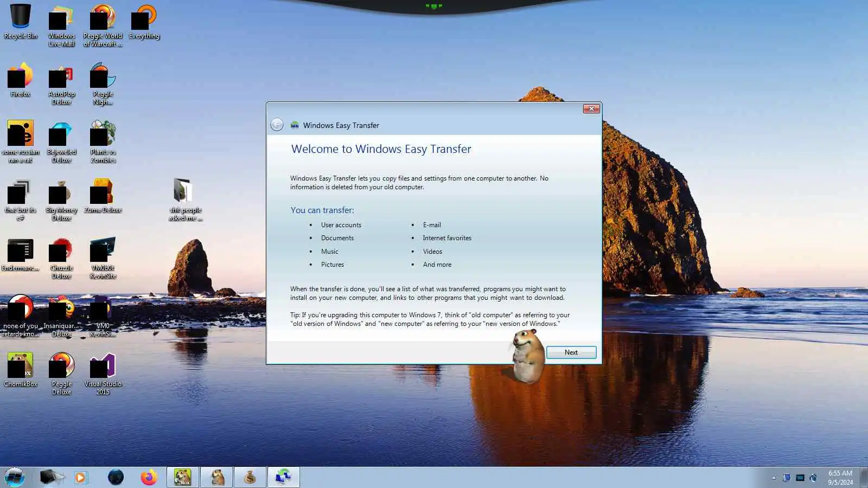
Task: Open the clock showing 6:55 AM
Action: click(x=840, y=478)
